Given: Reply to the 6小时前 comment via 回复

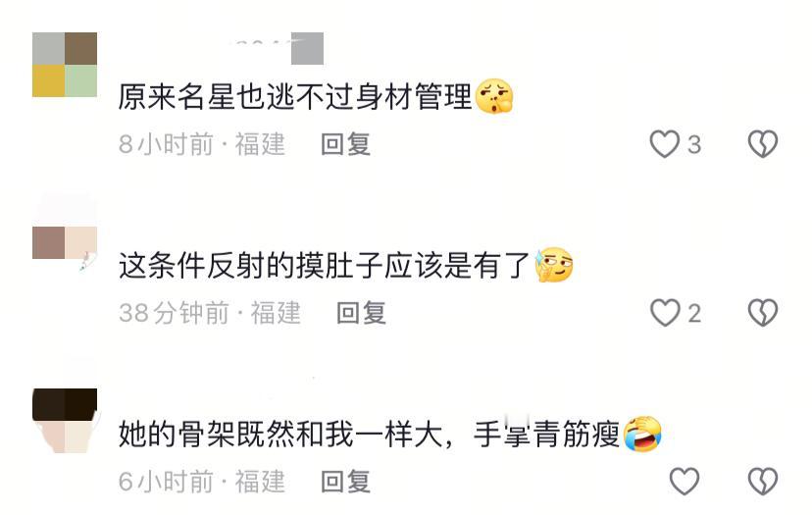Looking at the screenshot, I should [345, 482].
